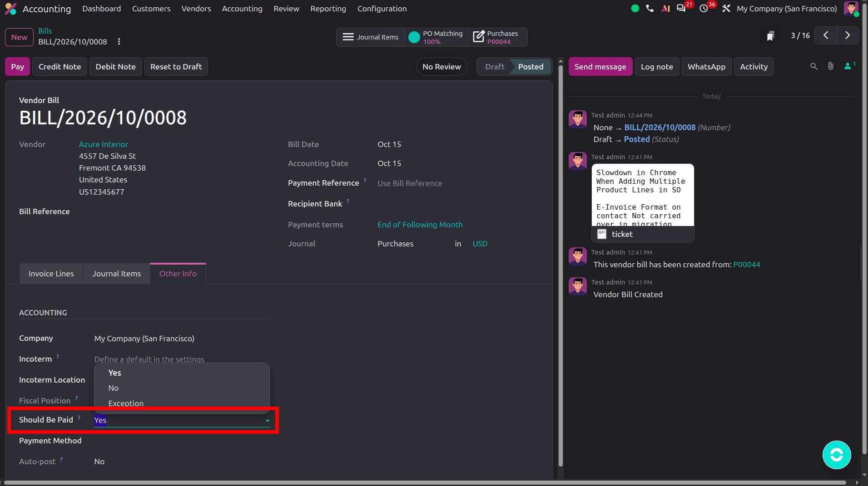Select Exception in Should Be Paid list

click(182, 403)
